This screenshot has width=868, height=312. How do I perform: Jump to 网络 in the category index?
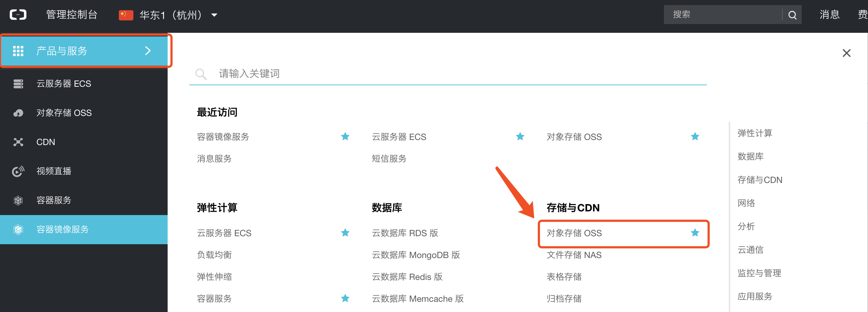click(x=746, y=203)
